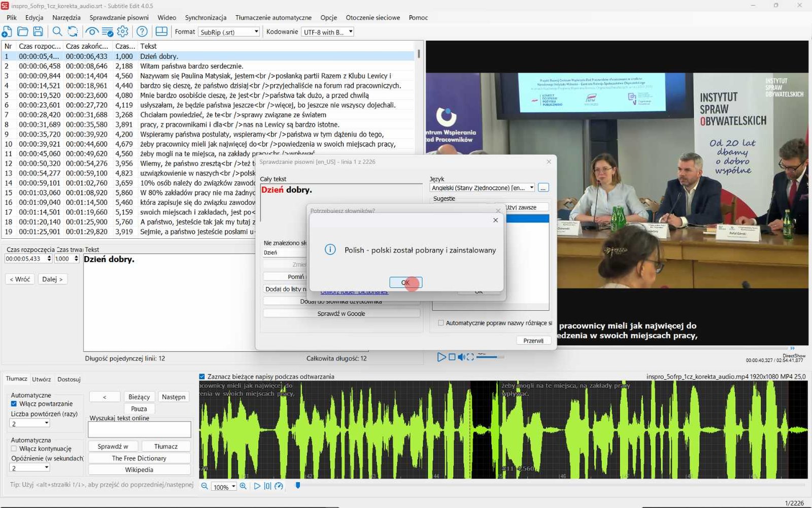Image resolution: width=812 pixels, height=508 pixels.
Task: Uncheck 'Włącz powtarzanie' checkbox
Action: click(14, 404)
